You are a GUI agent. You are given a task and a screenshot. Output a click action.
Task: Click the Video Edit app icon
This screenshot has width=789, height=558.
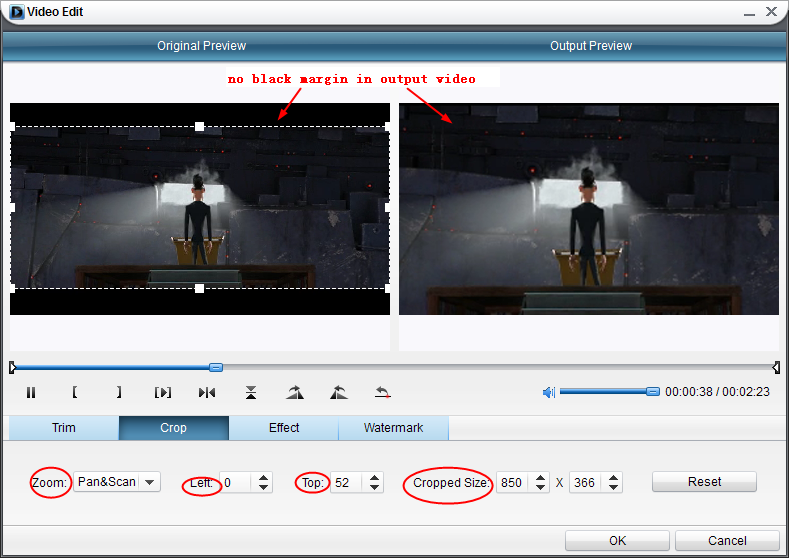(x=17, y=12)
